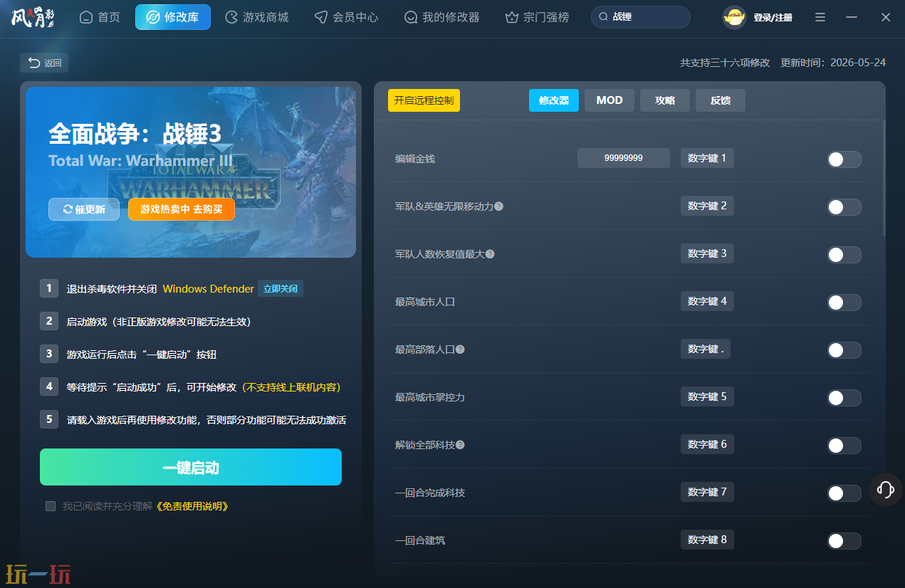Click help icon next to 解锁全部科技

click(460, 444)
